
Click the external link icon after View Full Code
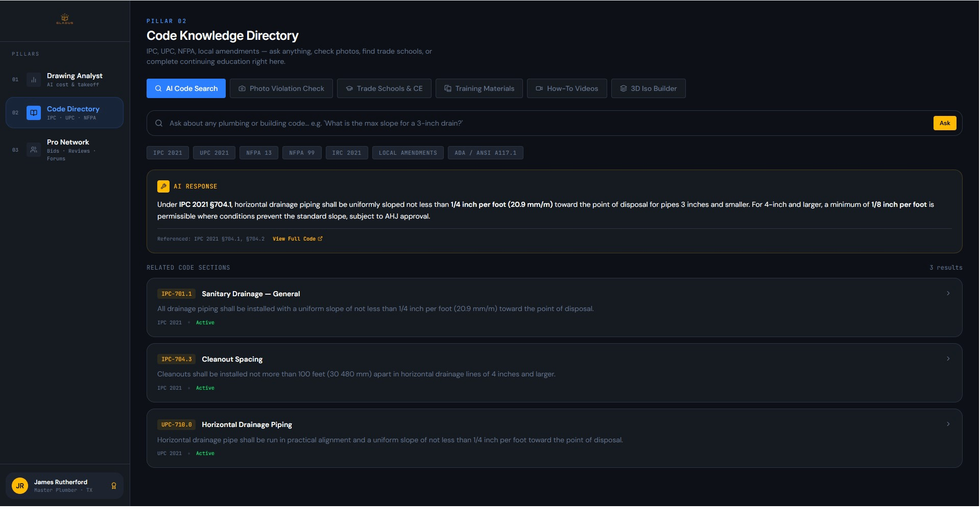(320, 239)
